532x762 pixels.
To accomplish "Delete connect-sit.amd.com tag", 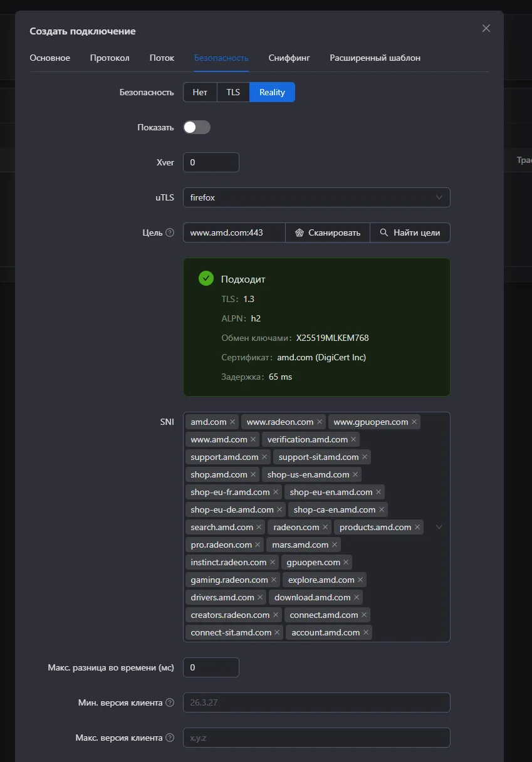I will (277, 633).
